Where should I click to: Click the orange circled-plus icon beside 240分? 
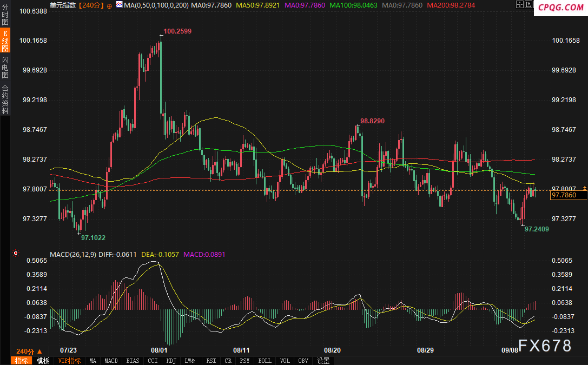click(x=110, y=5)
